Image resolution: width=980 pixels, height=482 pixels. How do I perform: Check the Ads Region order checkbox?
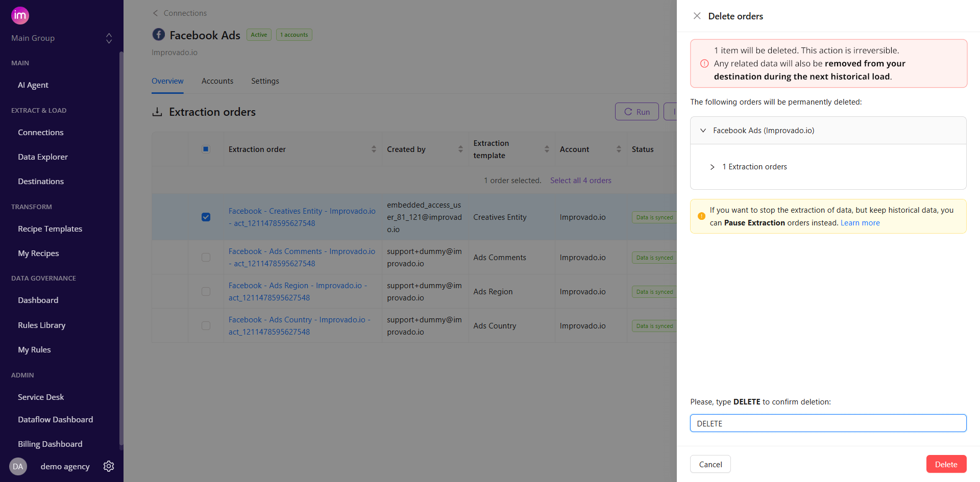(x=206, y=292)
